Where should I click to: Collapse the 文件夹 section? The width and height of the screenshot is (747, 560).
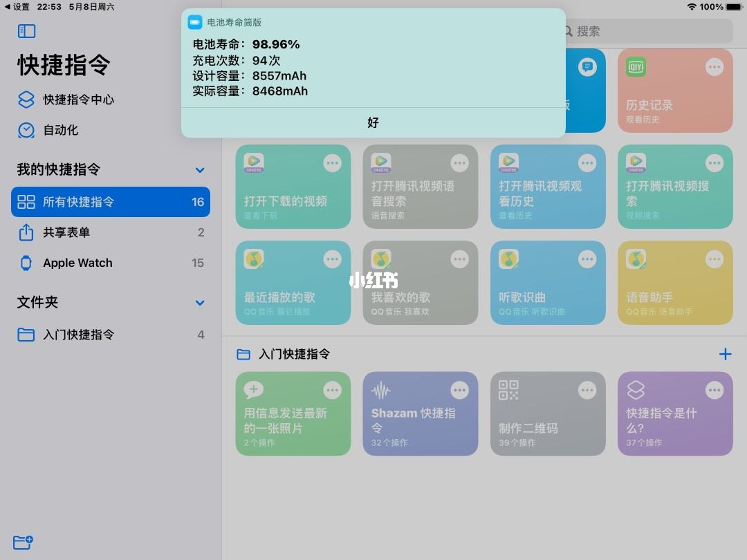(x=200, y=303)
